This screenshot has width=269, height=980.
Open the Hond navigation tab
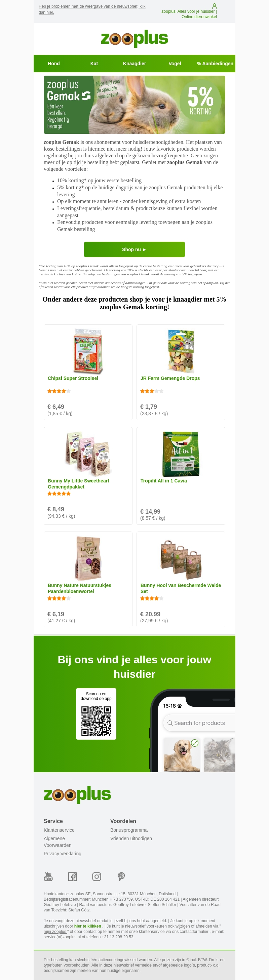coord(54,64)
